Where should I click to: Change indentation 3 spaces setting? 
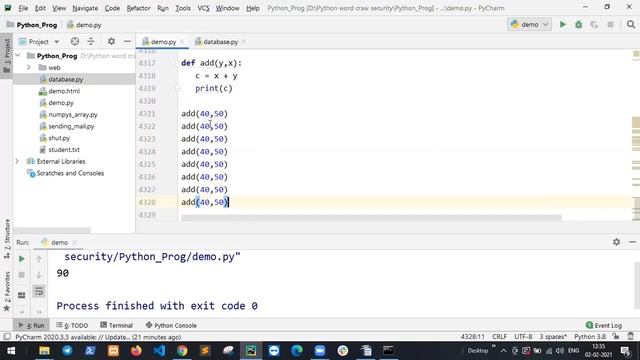tap(553, 337)
